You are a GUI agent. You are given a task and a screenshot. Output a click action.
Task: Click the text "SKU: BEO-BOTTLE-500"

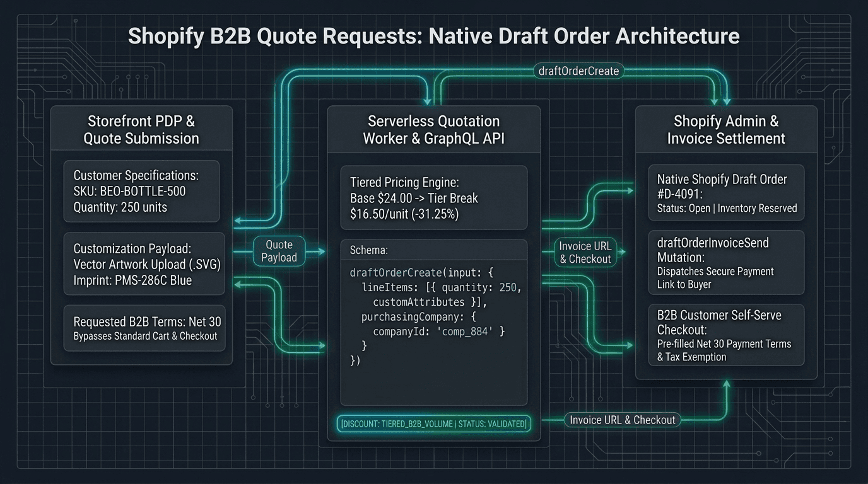click(x=129, y=191)
